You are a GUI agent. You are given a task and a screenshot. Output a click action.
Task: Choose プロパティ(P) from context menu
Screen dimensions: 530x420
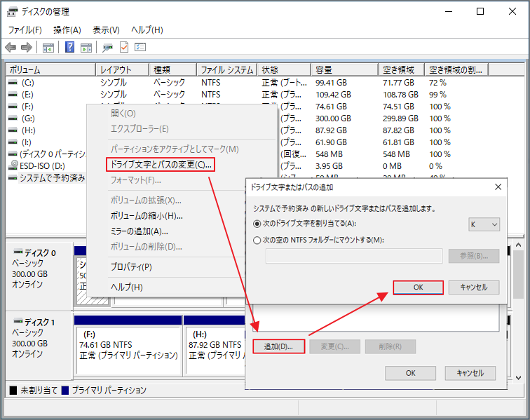pyautogui.click(x=131, y=267)
